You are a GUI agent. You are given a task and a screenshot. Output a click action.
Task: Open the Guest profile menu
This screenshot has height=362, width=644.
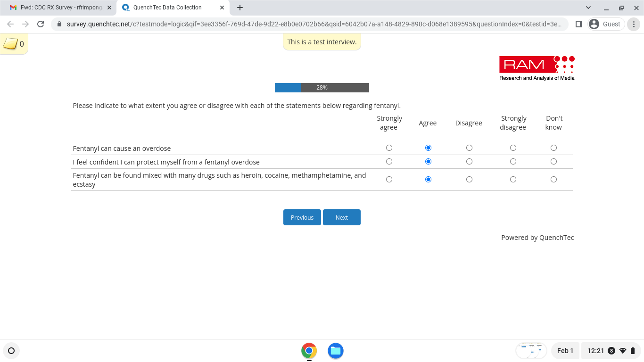[x=606, y=24]
